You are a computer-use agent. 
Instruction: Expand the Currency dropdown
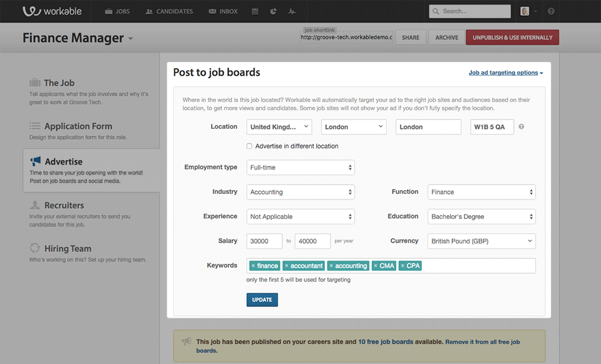[x=481, y=241]
